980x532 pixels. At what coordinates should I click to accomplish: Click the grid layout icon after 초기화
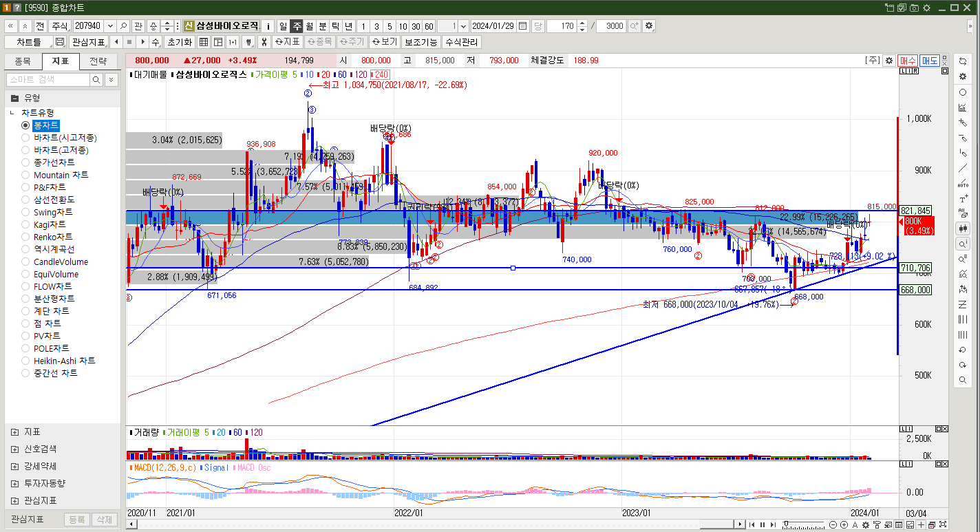click(x=204, y=42)
